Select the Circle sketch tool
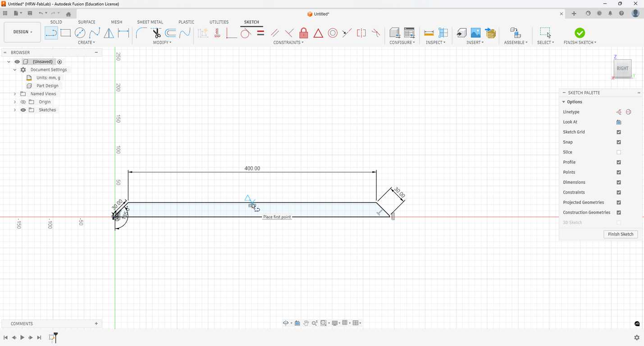The height and width of the screenshot is (346, 644). 80,33
